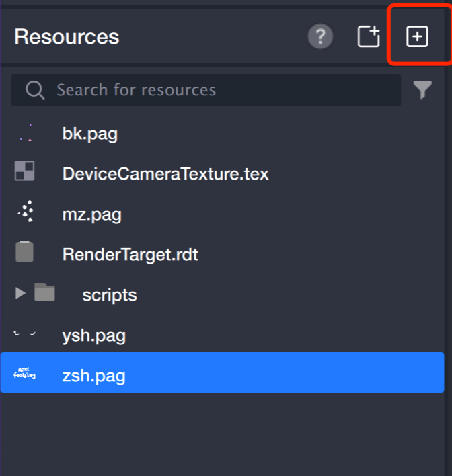Select the mz.pag file name
The width and height of the screenshot is (452, 476).
pyautogui.click(x=91, y=214)
